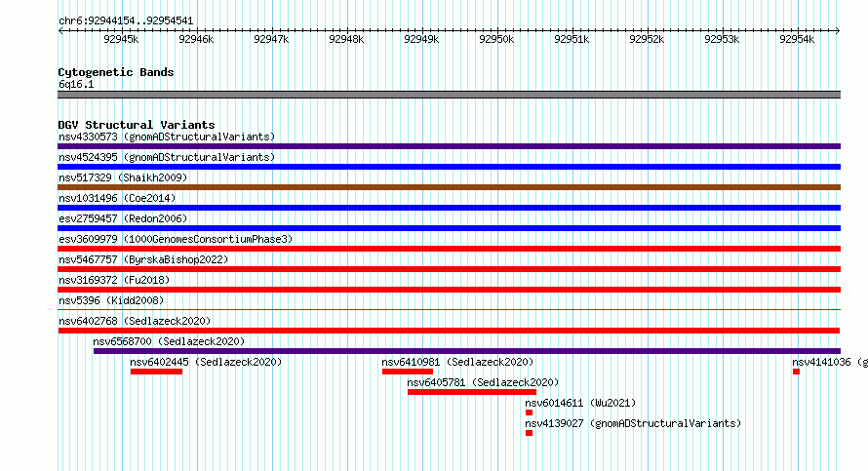868x471 pixels.
Task: Select the red nsv6410981 variant bar
Action: (x=408, y=372)
